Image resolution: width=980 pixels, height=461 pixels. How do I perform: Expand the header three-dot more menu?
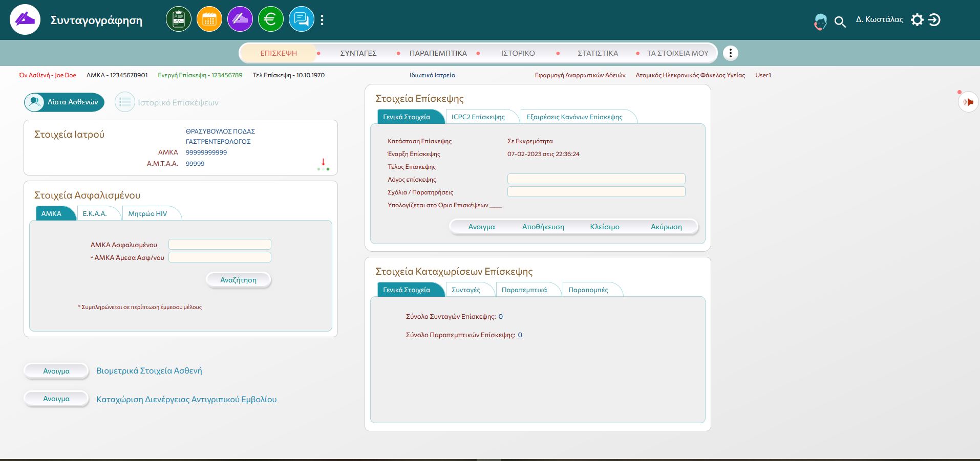[322, 20]
